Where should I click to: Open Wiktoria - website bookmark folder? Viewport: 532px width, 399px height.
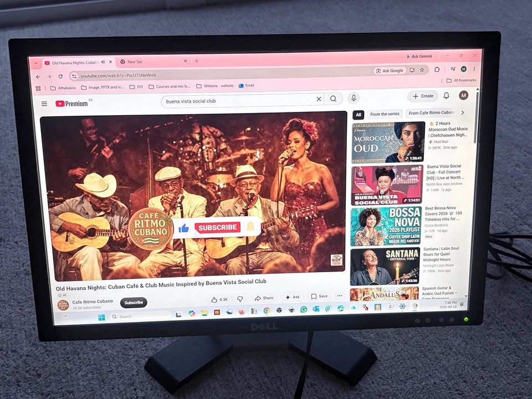tap(215, 86)
